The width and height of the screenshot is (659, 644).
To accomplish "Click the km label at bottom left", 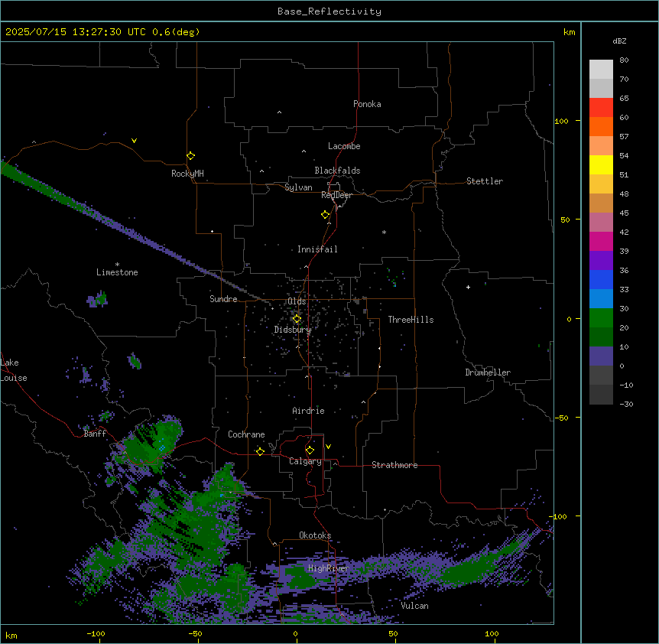I will [x=11, y=636].
